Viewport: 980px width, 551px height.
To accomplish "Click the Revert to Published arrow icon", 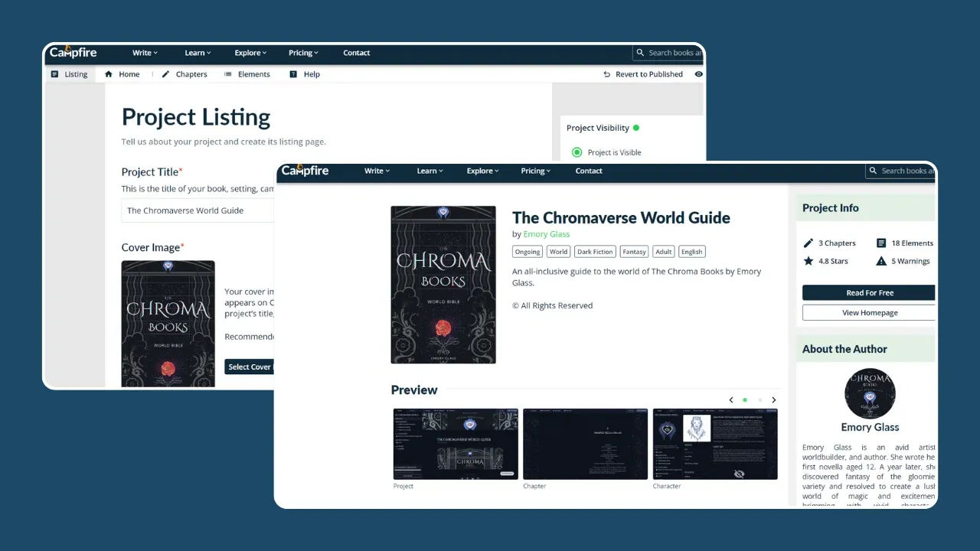I will tap(608, 74).
